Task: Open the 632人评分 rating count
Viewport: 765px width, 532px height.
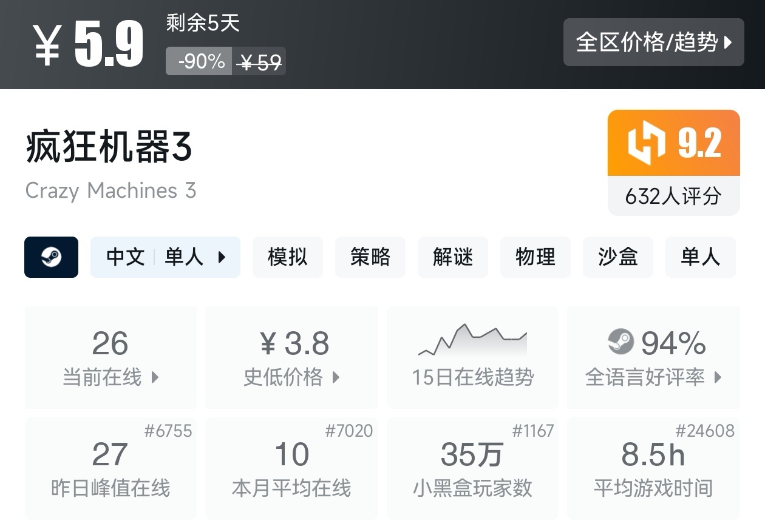Action: [673, 196]
